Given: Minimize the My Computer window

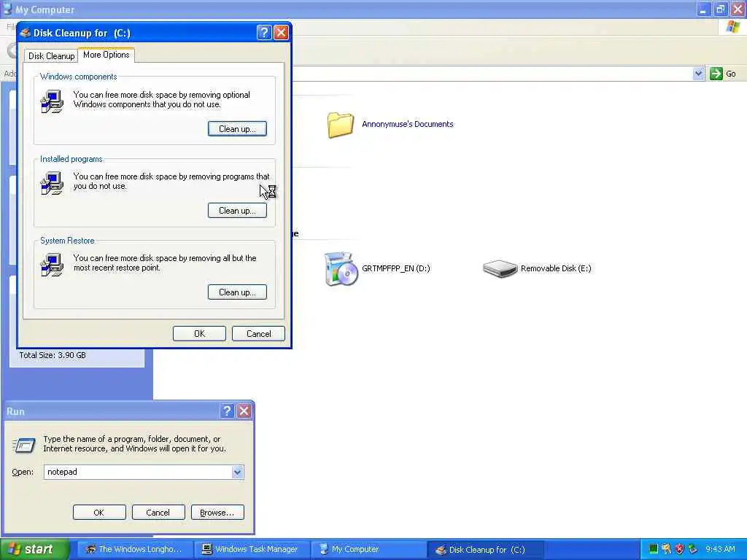Looking at the screenshot, I should [x=703, y=9].
